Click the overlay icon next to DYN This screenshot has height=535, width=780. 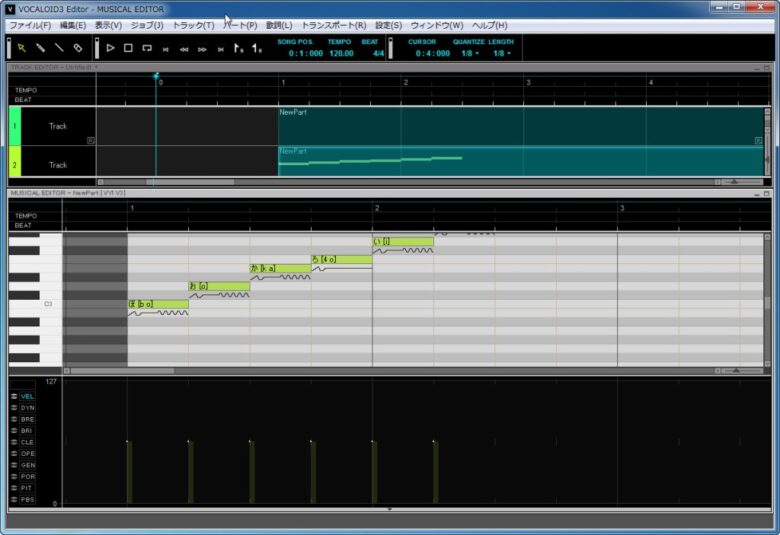(x=14, y=408)
